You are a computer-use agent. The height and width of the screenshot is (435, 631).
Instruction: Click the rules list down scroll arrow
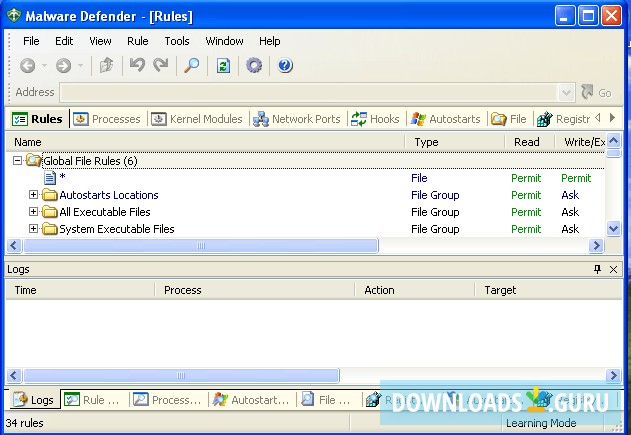(x=613, y=229)
